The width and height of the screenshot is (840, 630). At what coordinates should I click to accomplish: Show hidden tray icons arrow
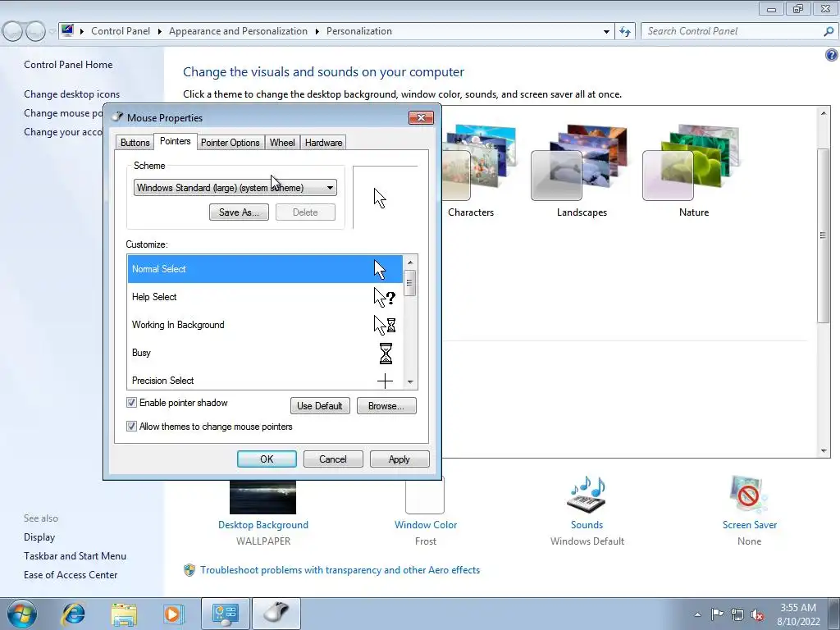pos(697,614)
